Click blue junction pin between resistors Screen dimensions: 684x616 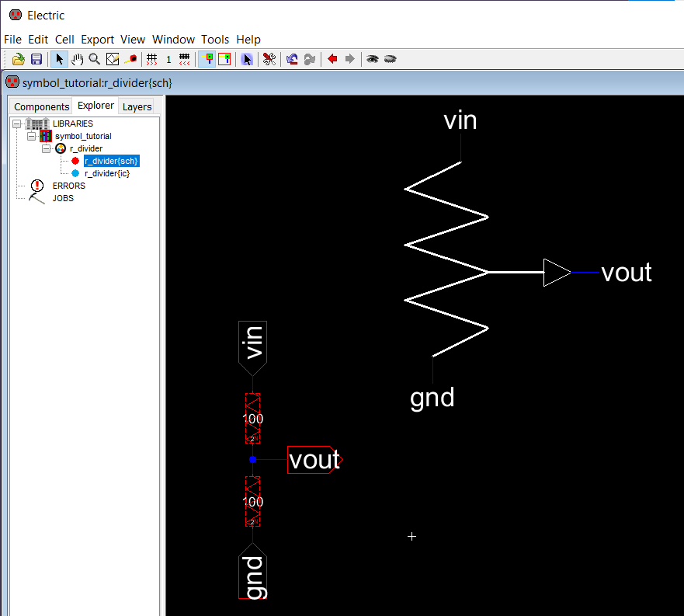(252, 460)
